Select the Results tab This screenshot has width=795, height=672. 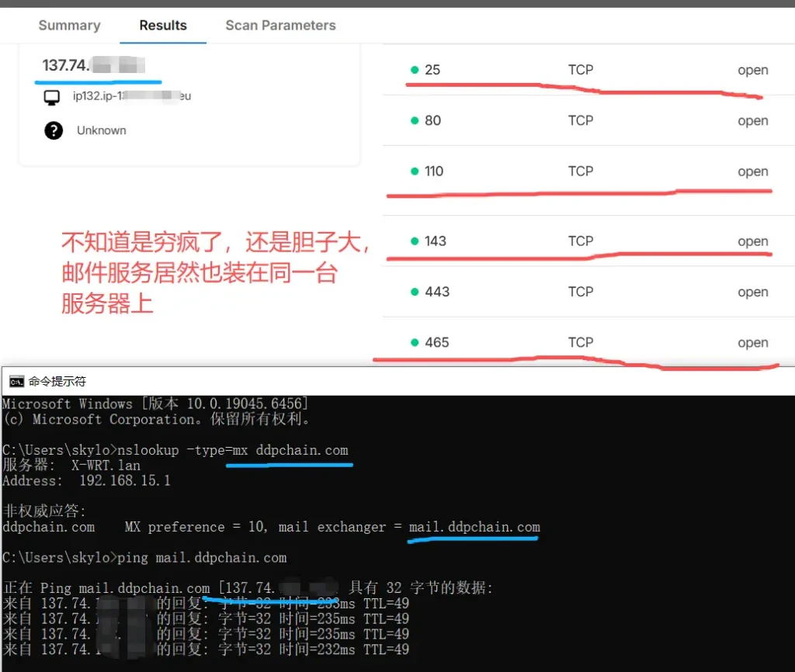tap(163, 26)
